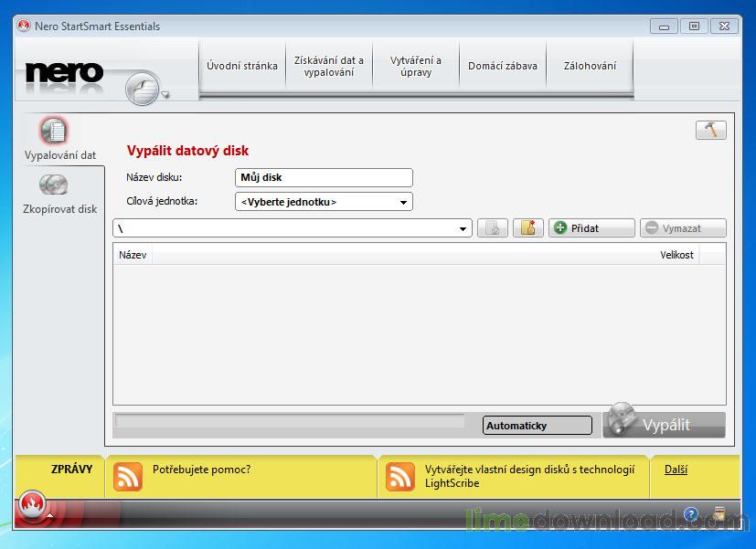The height and width of the screenshot is (549, 756).
Task: Open the Potřebujete pomoc? news item
Action: pos(201,470)
